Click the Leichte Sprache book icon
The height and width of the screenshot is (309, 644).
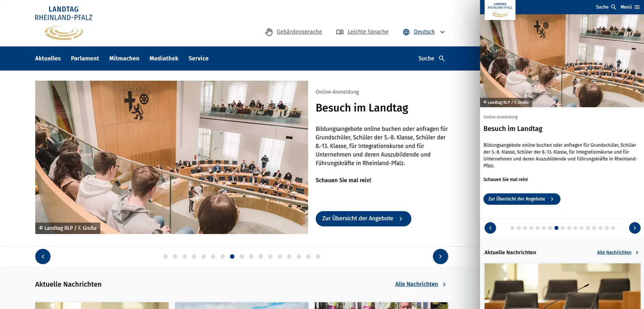tap(340, 32)
